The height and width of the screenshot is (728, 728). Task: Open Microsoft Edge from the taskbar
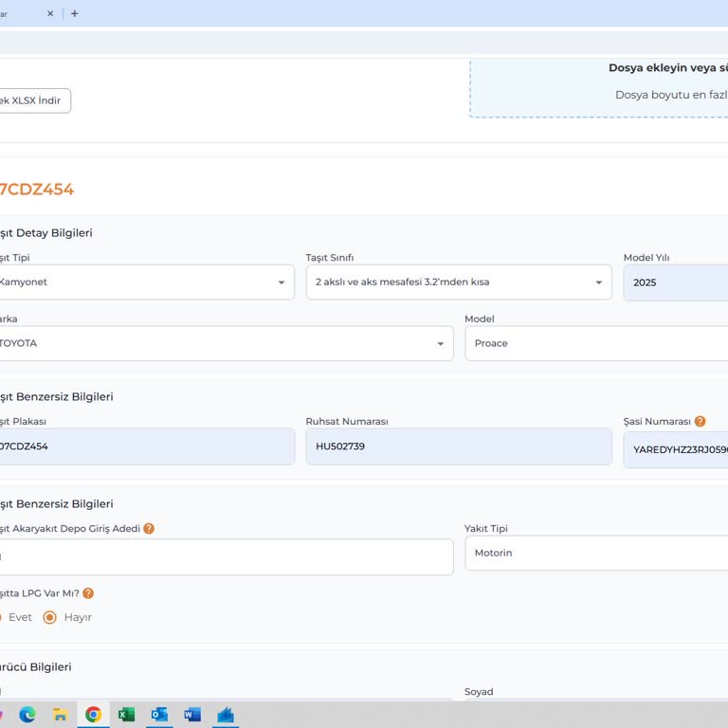click(27, 715)
